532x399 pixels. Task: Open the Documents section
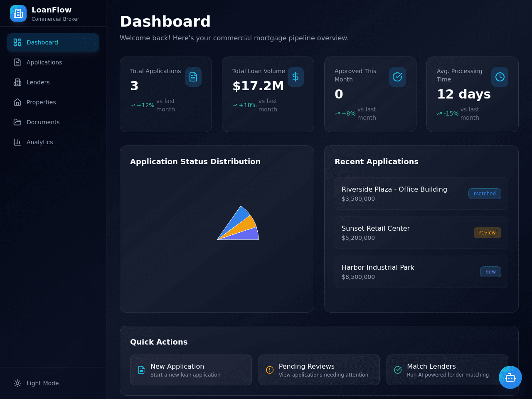point(53,122)
